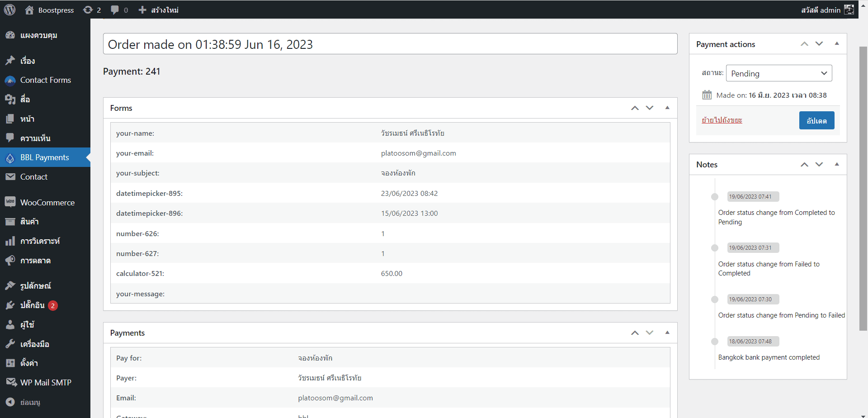Open WP Mail SMTP menu item
The width and height of the screenshot is (868, 418).
[x=45, y=383]
